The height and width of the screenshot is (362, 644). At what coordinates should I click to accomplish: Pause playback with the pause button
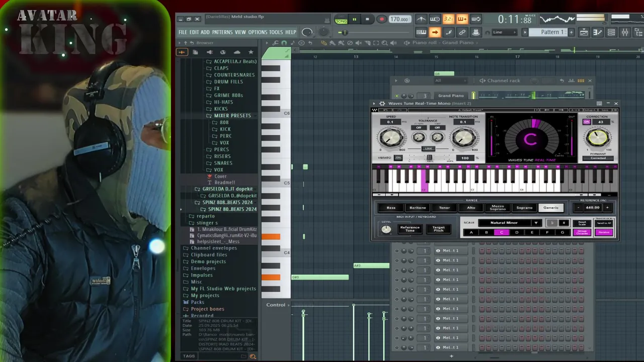[354, 20]
